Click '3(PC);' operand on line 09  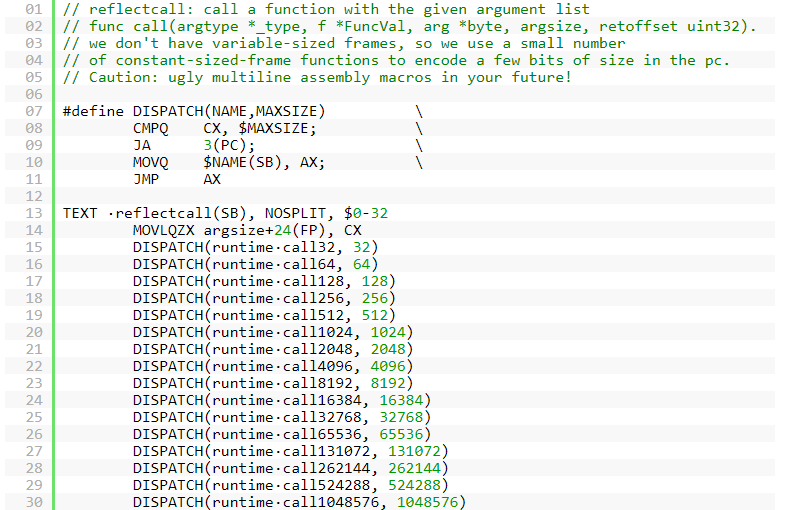click(229, 145)
